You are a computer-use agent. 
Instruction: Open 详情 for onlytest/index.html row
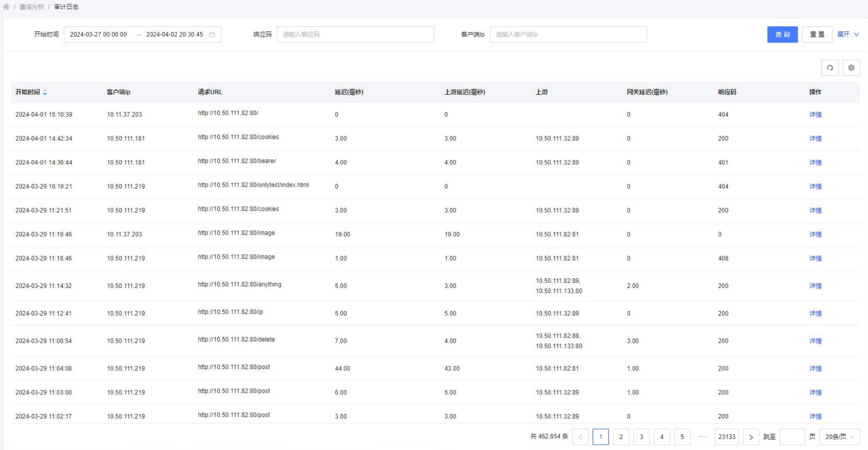pos(815,186)
